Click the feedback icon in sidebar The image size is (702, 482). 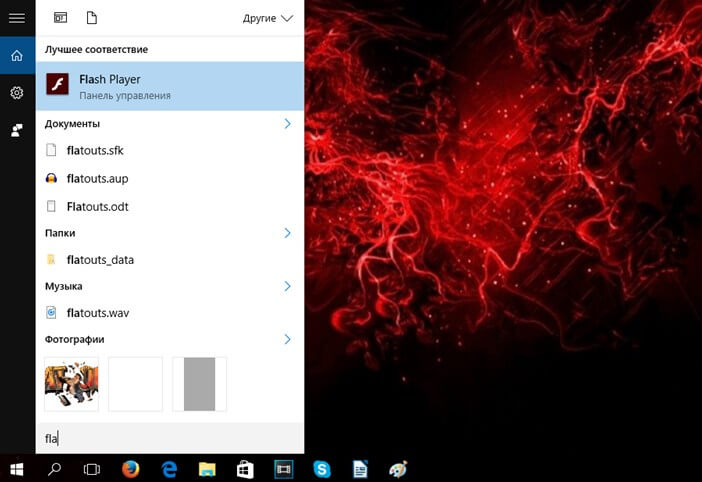point(17,130)
